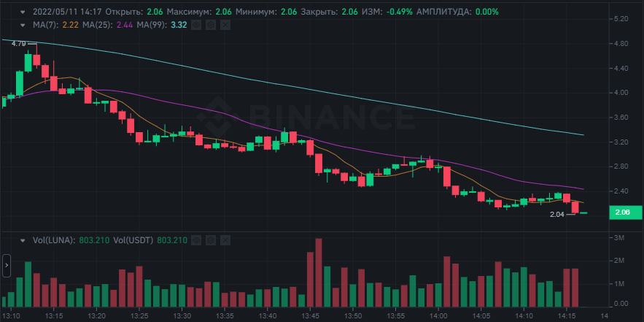Screen dimensions: 644x322
Task: Remove the MA indicator with X icon
Action: (x=224, y=25)
